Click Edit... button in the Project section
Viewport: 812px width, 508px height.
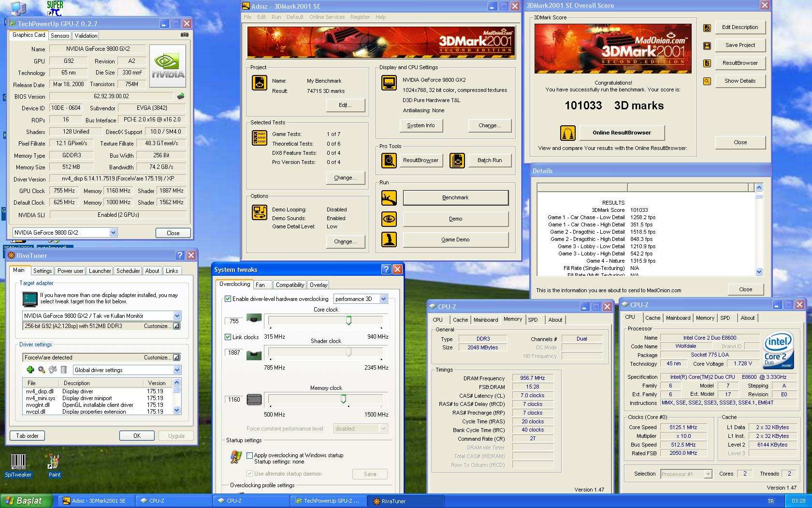tap(345, 105)
